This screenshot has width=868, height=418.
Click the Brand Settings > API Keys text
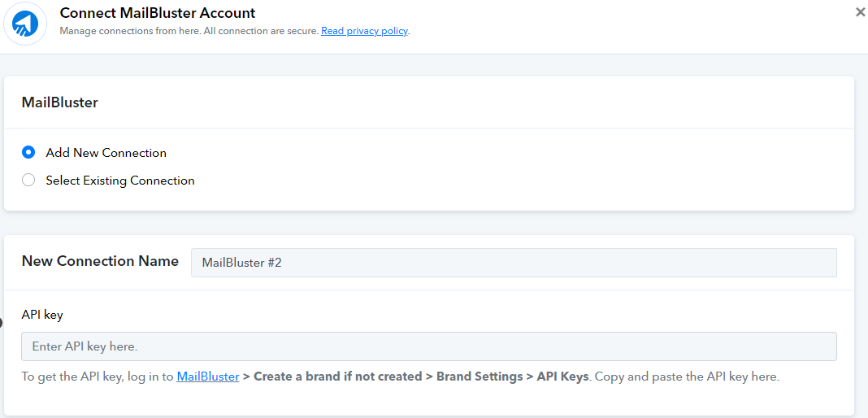[513, 377]
